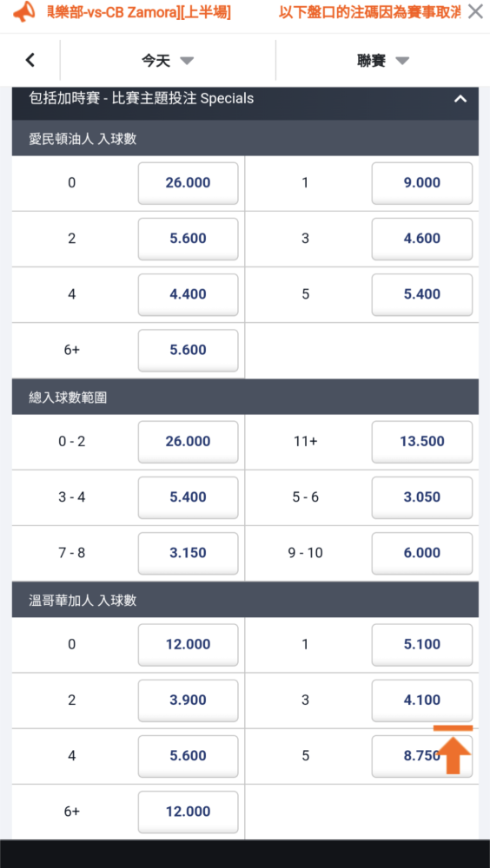The image size is (490, 868).
Task: Dismiss the announcement banner with X
Action: coord(475,11)
